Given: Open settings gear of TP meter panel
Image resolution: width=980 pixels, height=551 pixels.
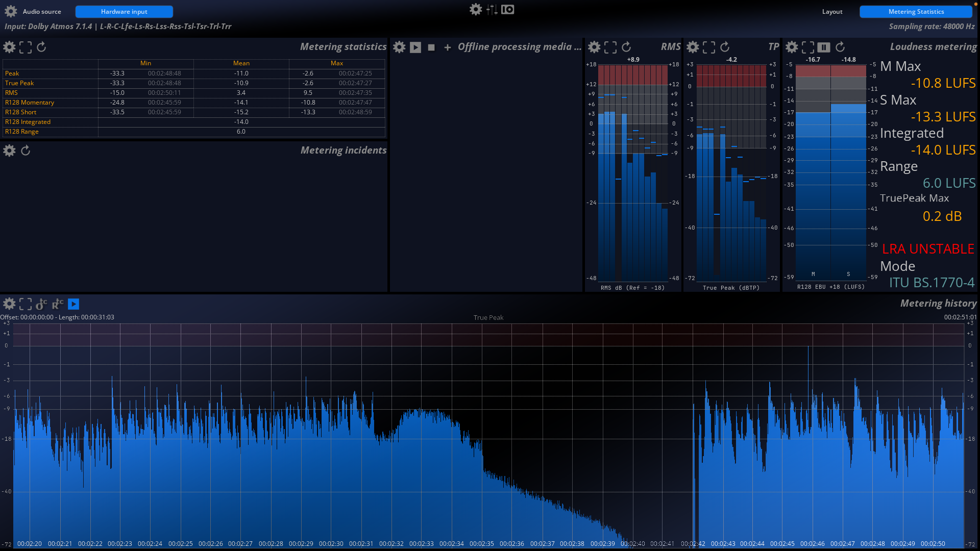Looking at the screenshot, I should (x=693, y=47).
